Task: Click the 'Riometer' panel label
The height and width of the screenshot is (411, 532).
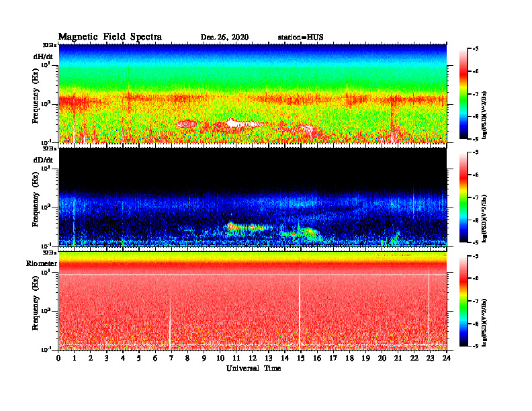Action: click(42, 263)
